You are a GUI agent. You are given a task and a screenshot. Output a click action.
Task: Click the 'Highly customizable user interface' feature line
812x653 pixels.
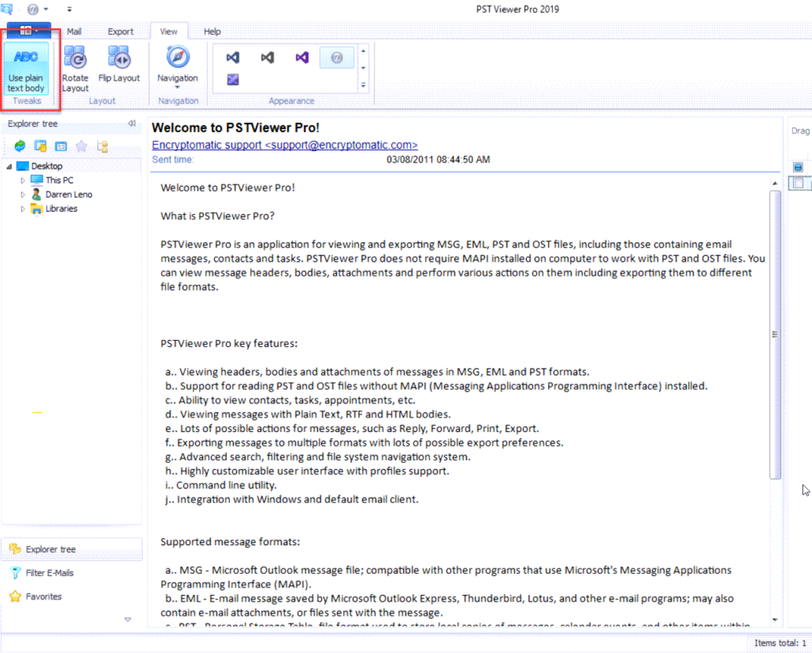[307, 471]
